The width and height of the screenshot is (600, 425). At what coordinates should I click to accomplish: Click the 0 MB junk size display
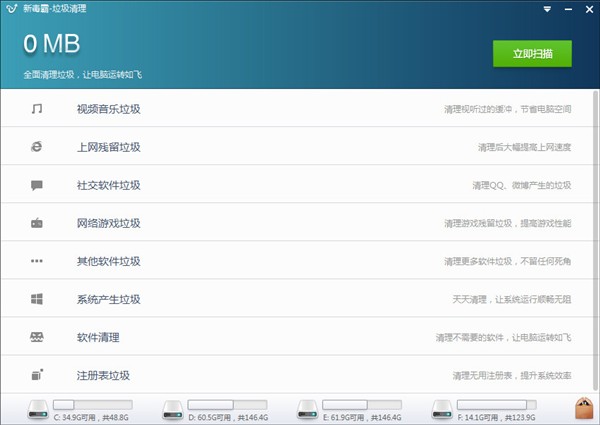coord(51,44)
